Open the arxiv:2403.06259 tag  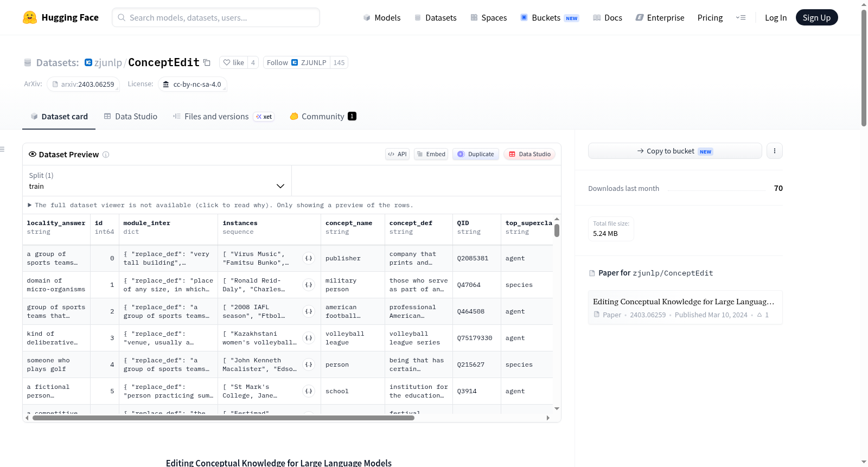coord(83,84)
